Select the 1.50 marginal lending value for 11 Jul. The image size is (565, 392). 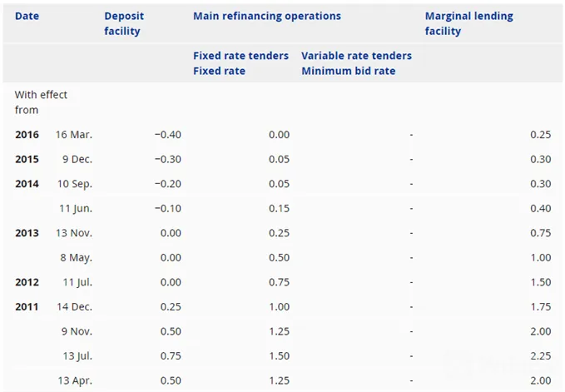click(x=541, y=282)
